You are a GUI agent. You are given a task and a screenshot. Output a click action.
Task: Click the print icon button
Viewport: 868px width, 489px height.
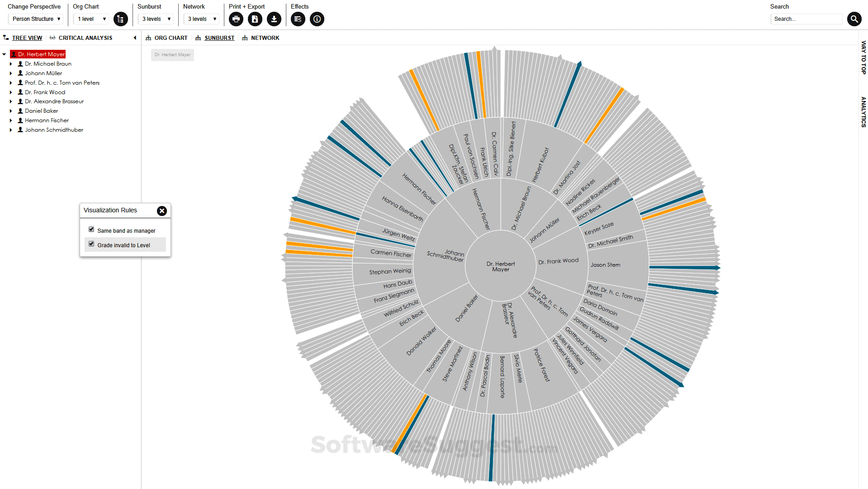[236, 19]
